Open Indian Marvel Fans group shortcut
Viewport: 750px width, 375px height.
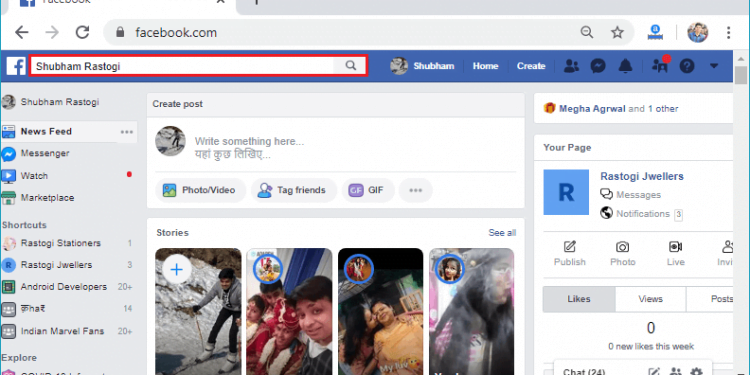coord(53,331)
